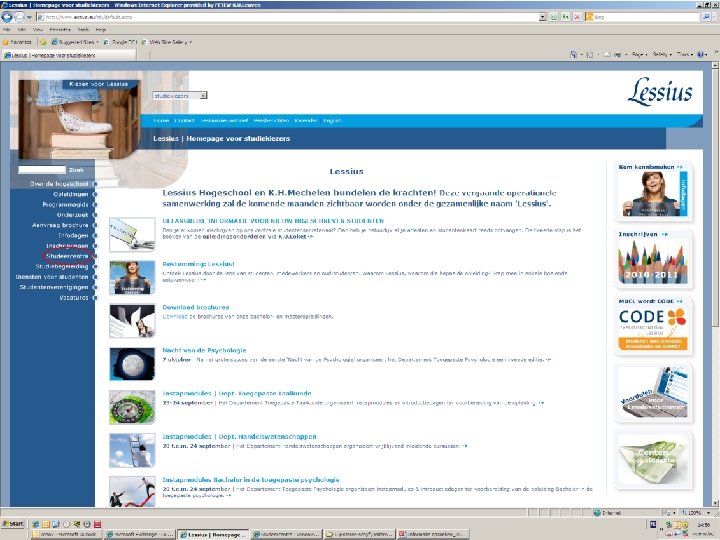
Task: Click the Start button on taskbar
Action: pos(13,524)
